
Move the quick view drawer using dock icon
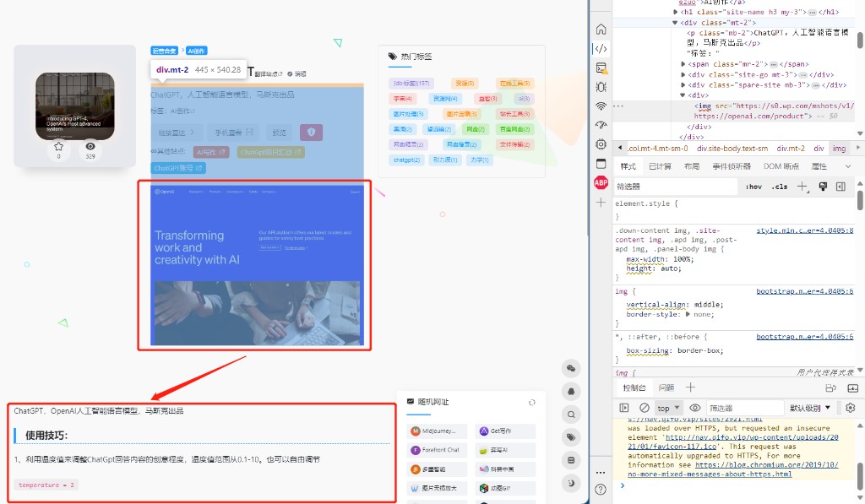[x=831, y=387]
